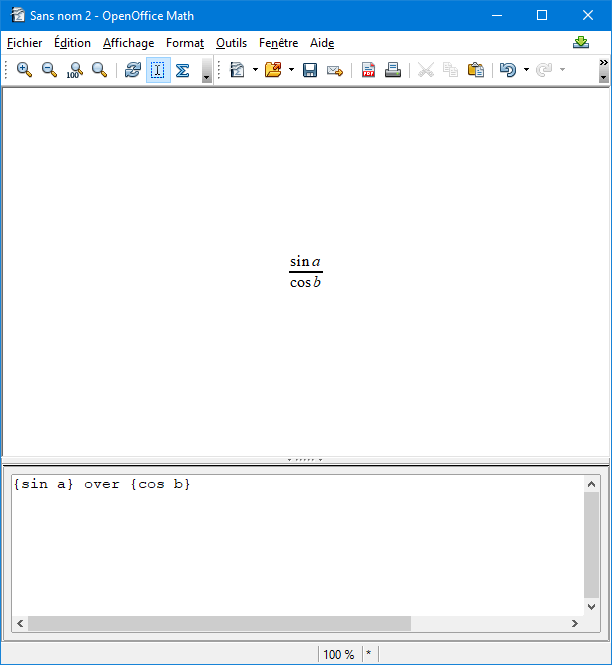Click the horizontal scrollbar thumb
This screenshot has height=665, width=612.
coord(219,623)
